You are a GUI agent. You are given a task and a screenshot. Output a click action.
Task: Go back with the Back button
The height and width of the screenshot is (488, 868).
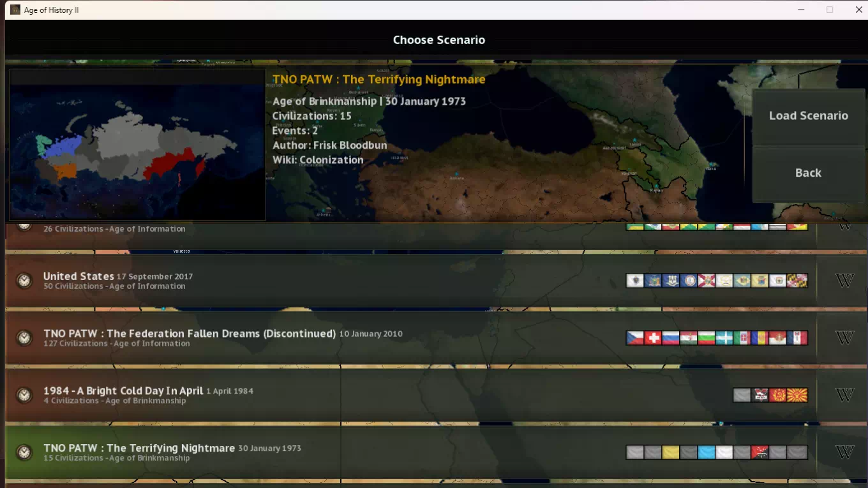click(808, 173)
